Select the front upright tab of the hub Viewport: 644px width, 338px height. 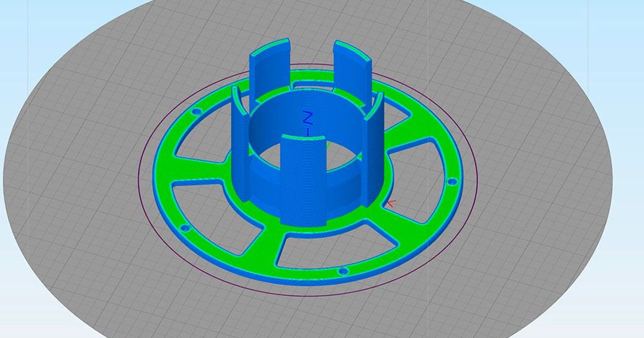coord(304,179)
